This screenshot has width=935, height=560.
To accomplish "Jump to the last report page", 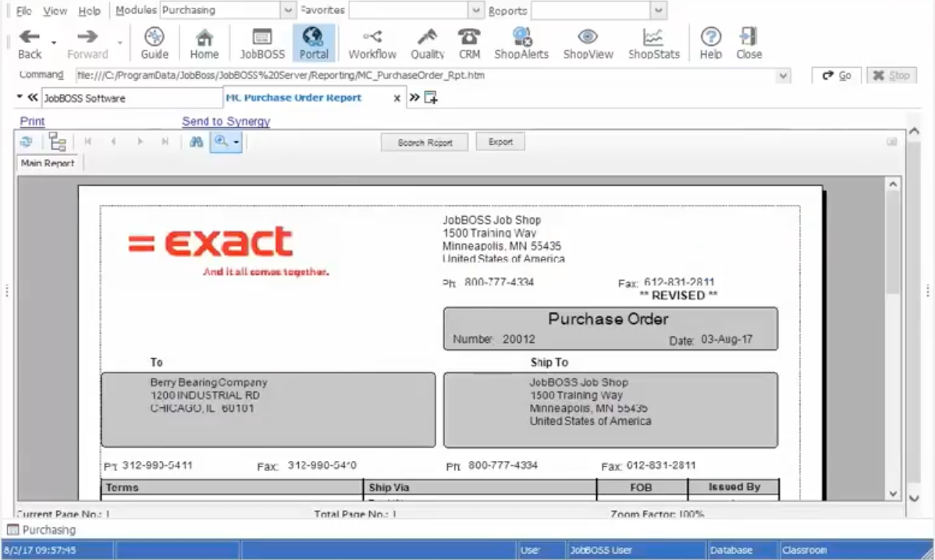I will point(165,142).
